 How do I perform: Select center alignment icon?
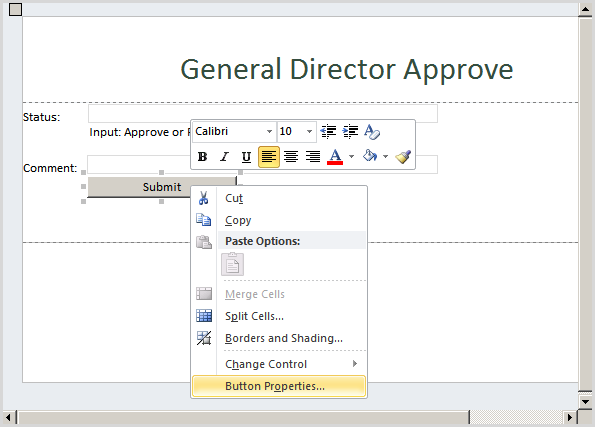tap(291, 156)
